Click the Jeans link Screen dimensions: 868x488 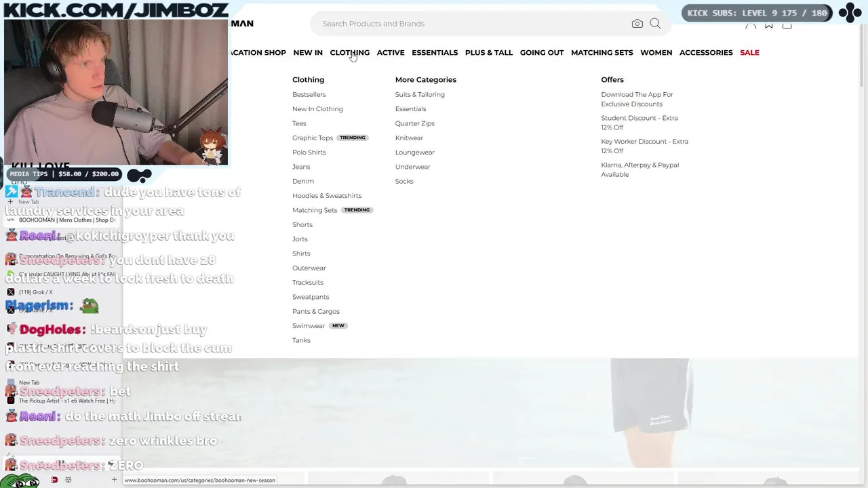(301, 167)
